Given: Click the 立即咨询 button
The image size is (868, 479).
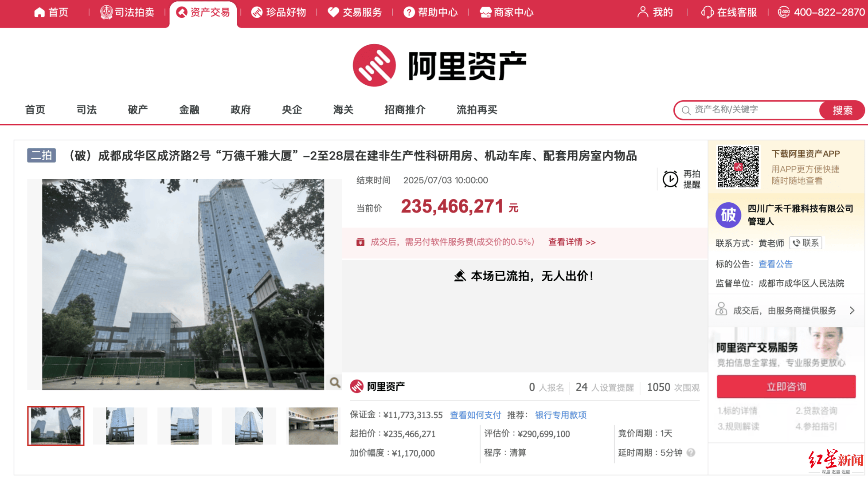Looking at the screenshot, I should (x=786, y=387).
